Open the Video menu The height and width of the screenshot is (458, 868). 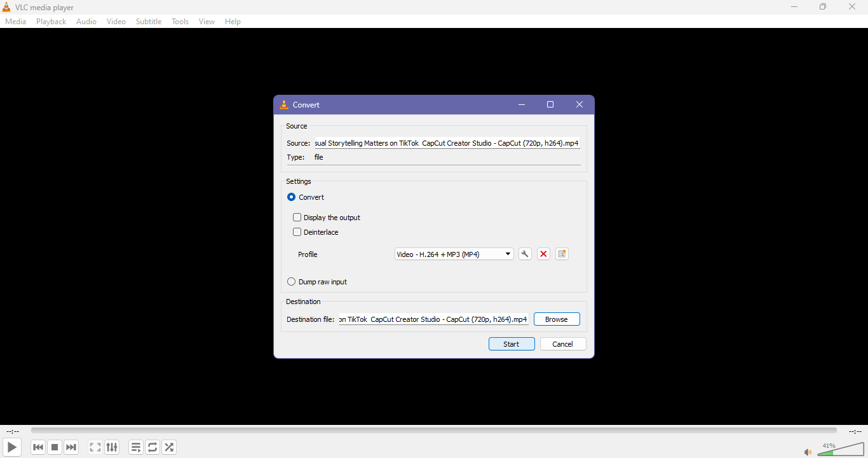[116, 22]
